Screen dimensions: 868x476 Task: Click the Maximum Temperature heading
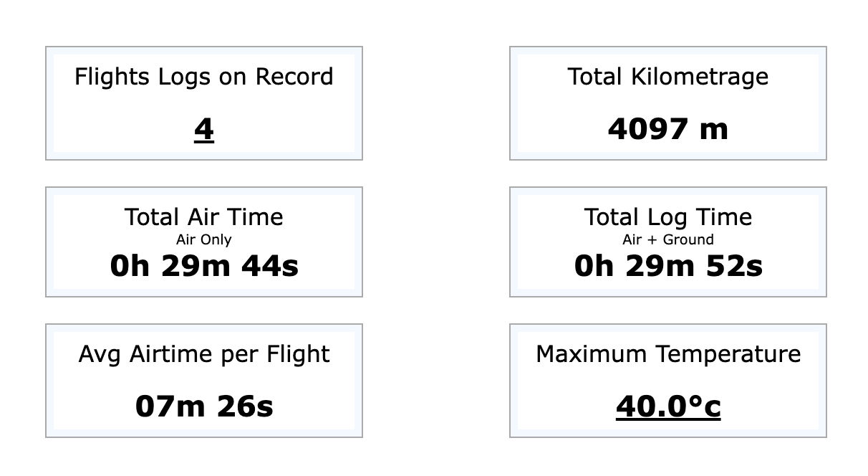click(668, 354)
